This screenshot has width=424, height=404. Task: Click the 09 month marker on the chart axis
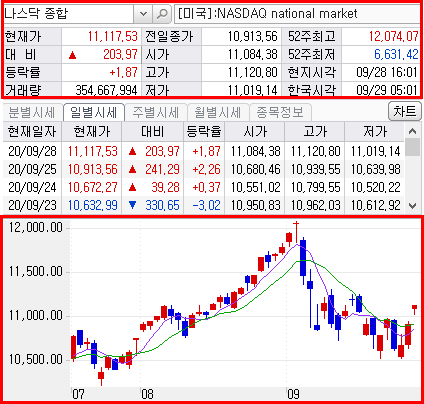point(293,394)
